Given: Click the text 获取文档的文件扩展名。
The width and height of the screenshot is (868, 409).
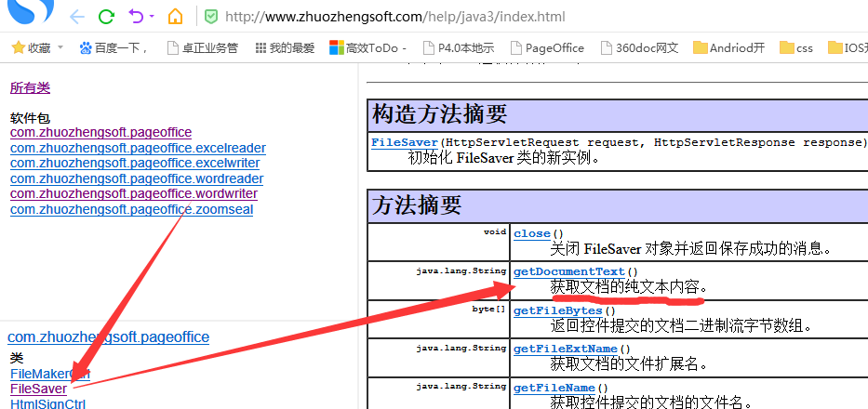Looking at the screenshot, I should pos(630,363).
